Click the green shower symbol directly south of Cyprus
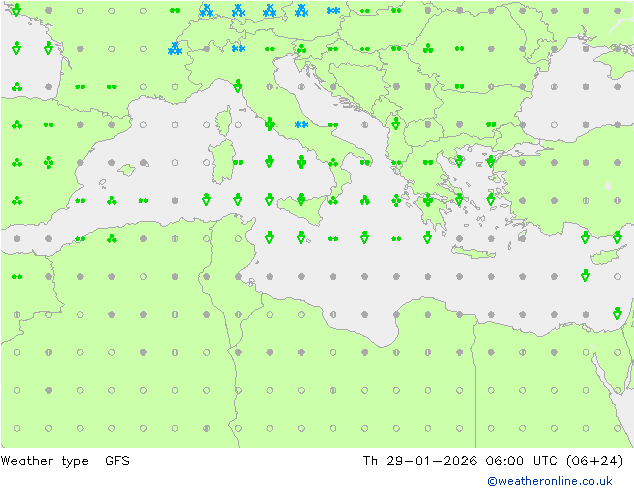This screenshot has height=490, width=634. pos(585,275)
